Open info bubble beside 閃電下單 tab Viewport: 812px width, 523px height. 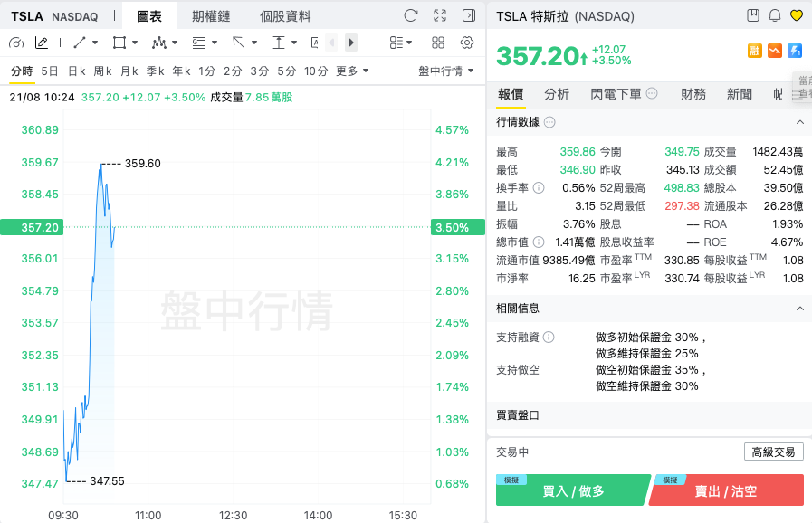652,94
